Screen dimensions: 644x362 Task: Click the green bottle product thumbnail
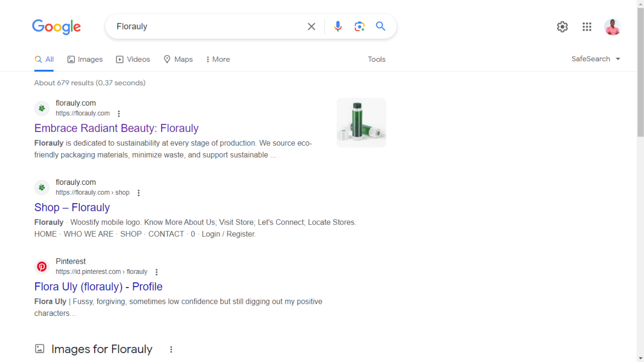tap(361, 123)
